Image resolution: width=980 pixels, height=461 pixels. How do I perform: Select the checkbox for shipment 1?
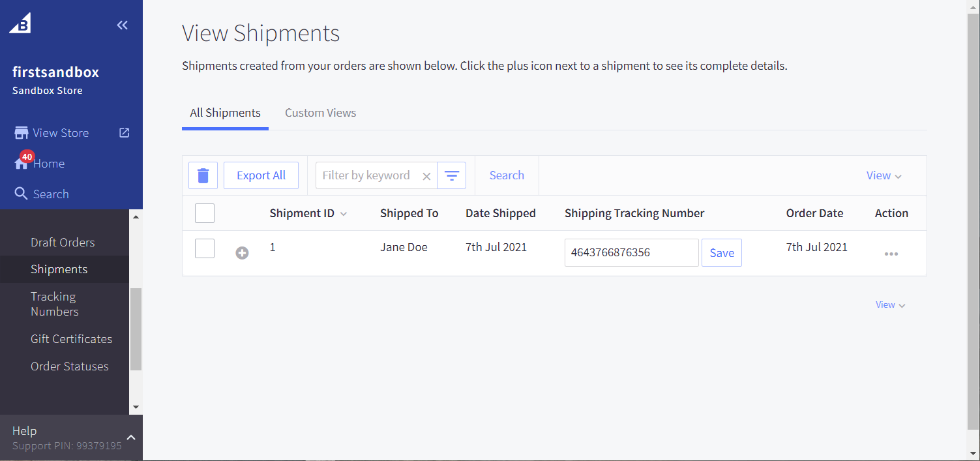pyautogui.click(x=205, y=248)
